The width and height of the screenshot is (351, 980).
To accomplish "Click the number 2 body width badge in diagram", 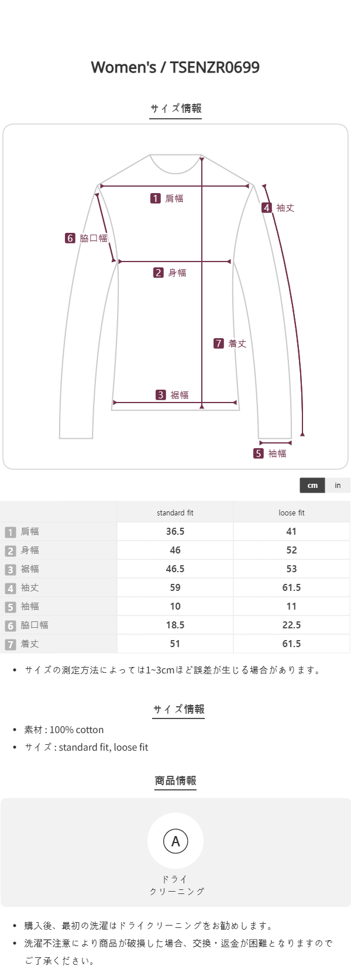I will 158,273.
